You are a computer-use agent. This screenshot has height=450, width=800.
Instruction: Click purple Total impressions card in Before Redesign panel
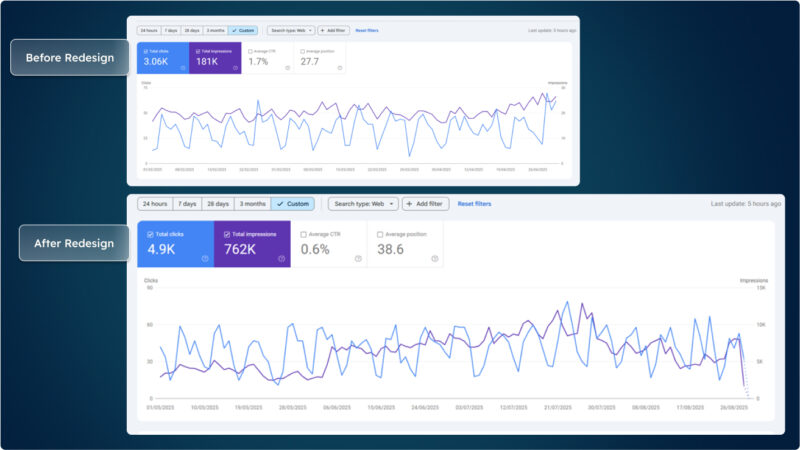point(214,58)
